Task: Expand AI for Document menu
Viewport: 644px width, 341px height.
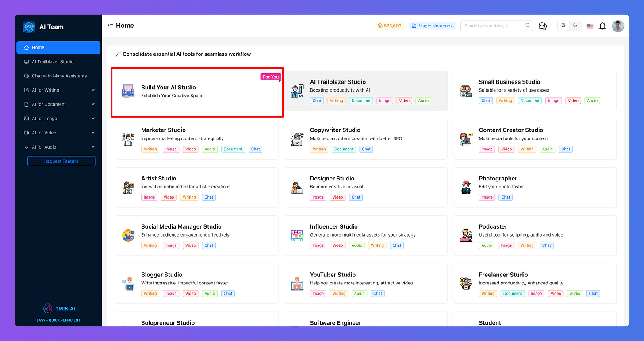Action: pos(58,104)
